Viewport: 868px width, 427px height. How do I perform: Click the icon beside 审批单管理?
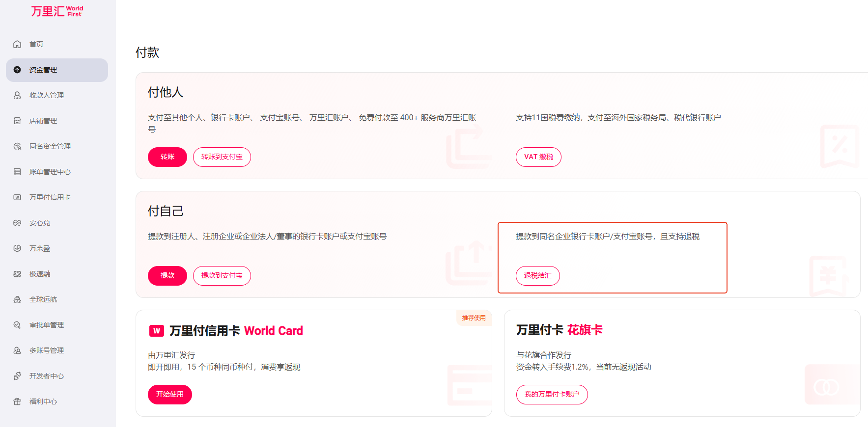pyautogui.click(x=17, y=325)
